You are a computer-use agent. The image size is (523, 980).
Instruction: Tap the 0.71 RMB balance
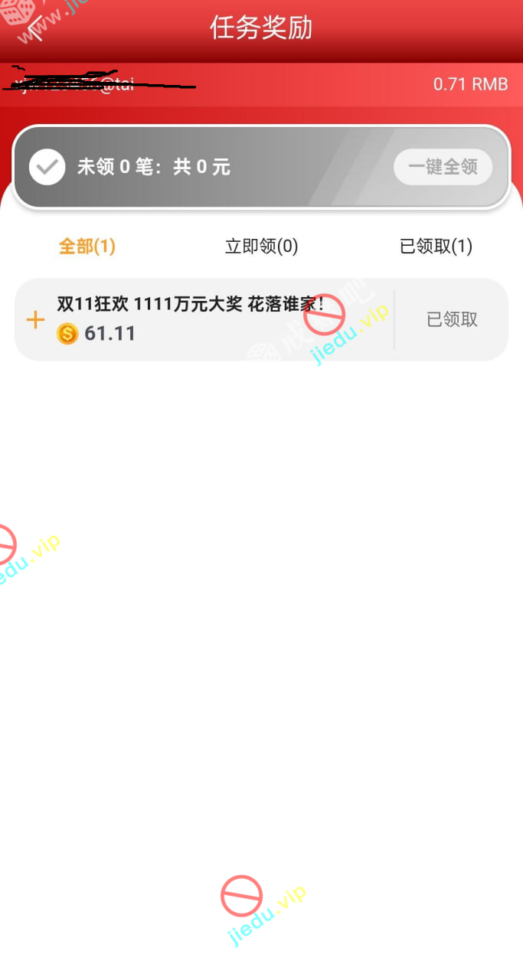(x=470, y=84)
